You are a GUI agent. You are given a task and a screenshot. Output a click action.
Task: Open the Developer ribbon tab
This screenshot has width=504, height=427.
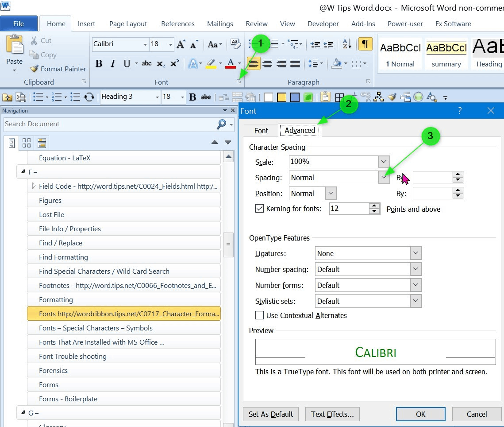pos(323,24)
